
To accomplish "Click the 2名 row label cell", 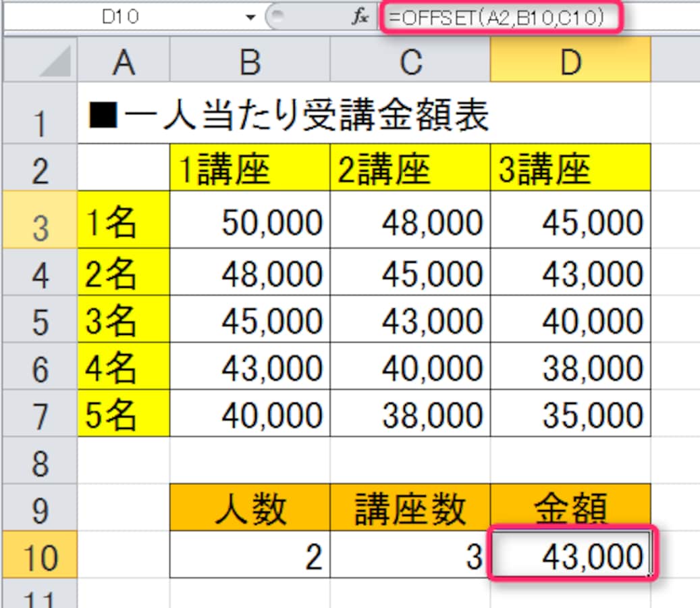I will 124,272.
